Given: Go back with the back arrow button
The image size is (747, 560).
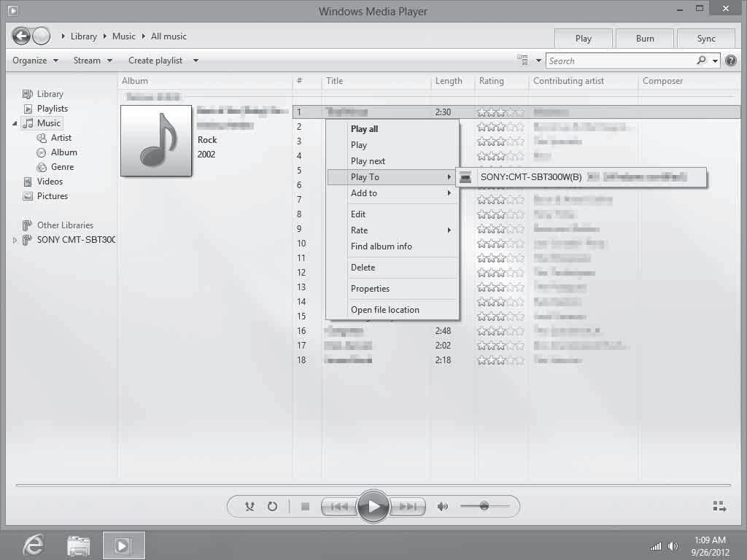Looking at the screenshot, I should pyautogui.click(x=21, y=36).
